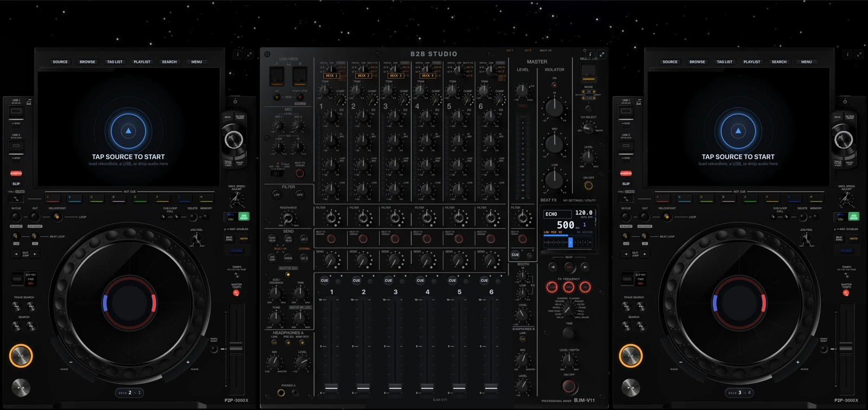Select SHORT DELAY send effect
Viewport: 868px width, 410px height.
[x=272, y=239]
